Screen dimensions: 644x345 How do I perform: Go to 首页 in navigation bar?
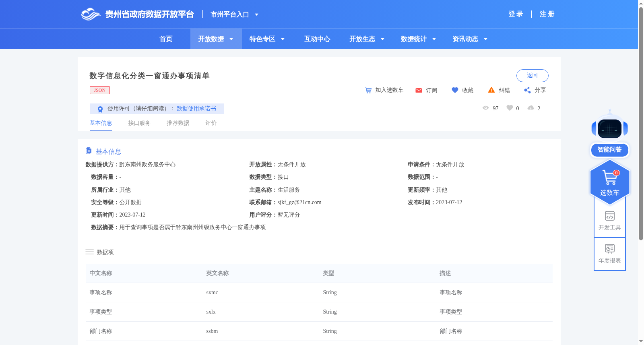(x=166, y=39)
